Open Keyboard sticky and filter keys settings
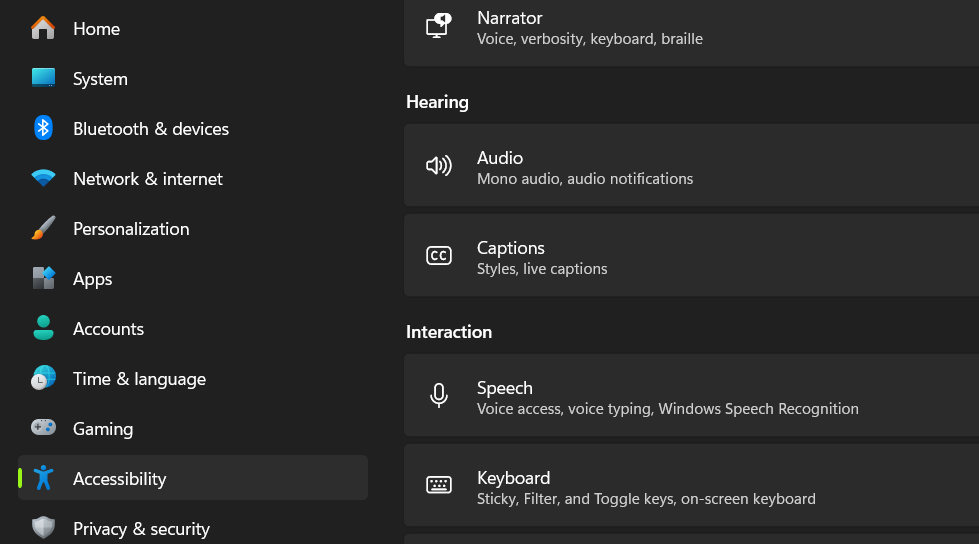 click(691, 485)
